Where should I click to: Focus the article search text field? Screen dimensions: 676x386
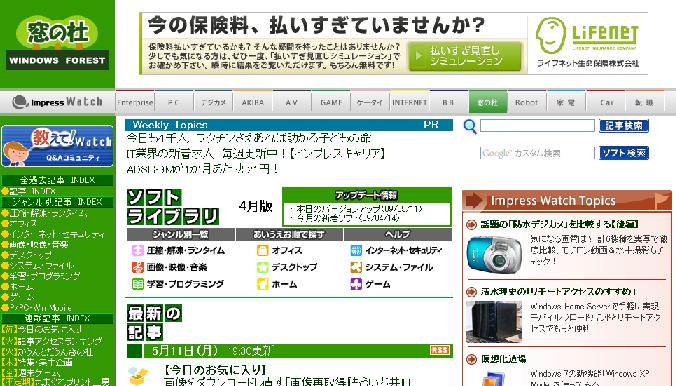(x=537, y=126)
